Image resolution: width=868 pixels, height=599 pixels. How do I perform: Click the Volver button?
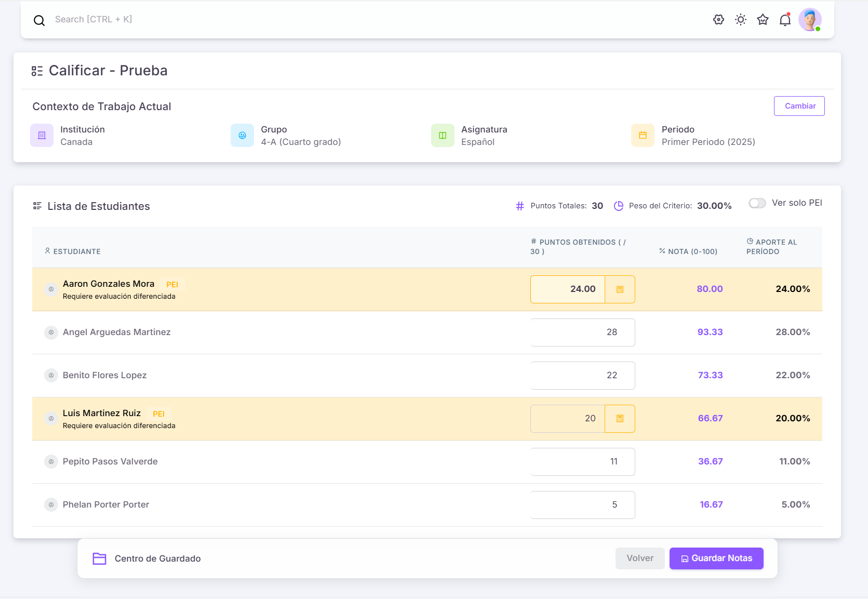pos(639,558)
